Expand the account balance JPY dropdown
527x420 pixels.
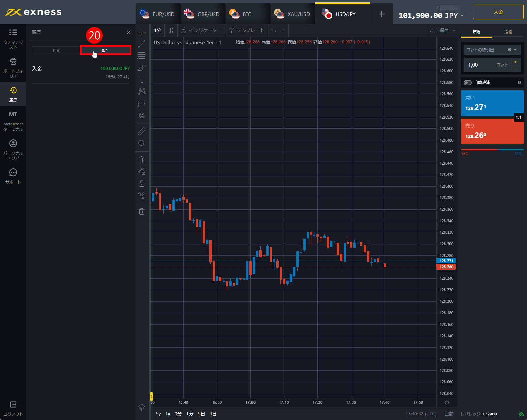(462, 16)
